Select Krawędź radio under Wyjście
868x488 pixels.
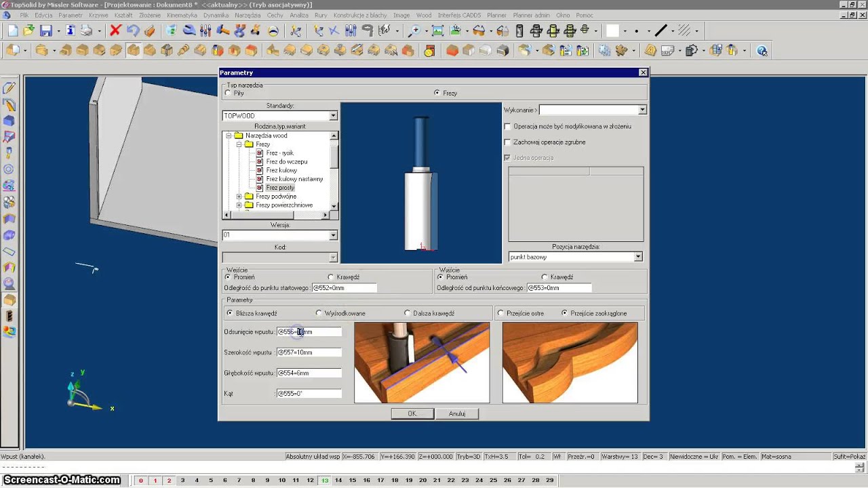pos(545,277)
